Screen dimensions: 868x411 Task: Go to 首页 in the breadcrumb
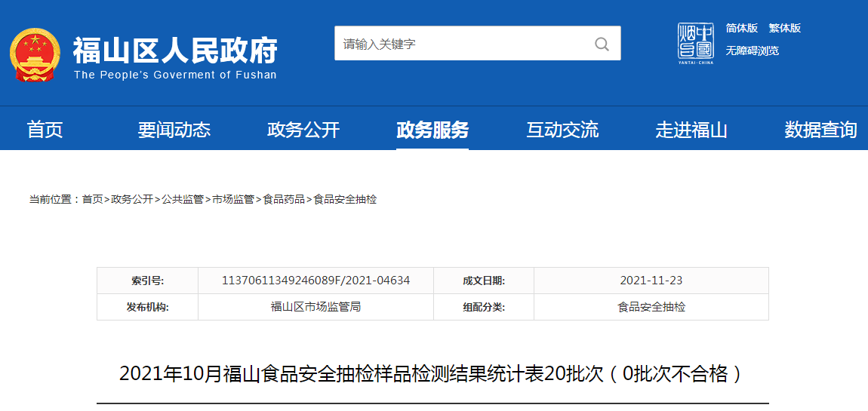[x=92, y=200]
